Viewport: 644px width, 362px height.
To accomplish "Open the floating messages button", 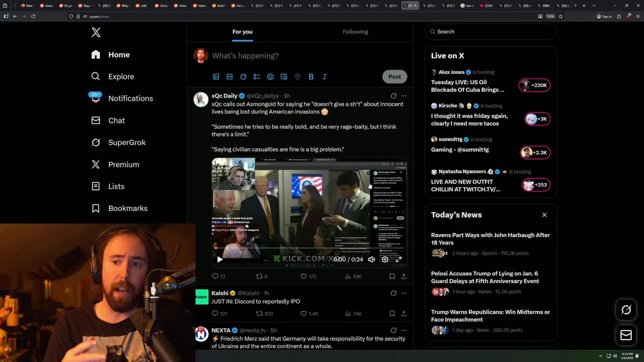I will click(626, 335).
